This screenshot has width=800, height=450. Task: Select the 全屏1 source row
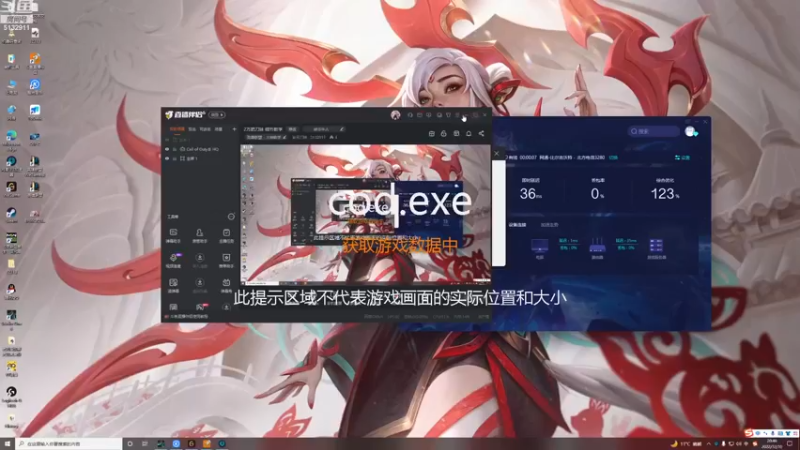201,159
